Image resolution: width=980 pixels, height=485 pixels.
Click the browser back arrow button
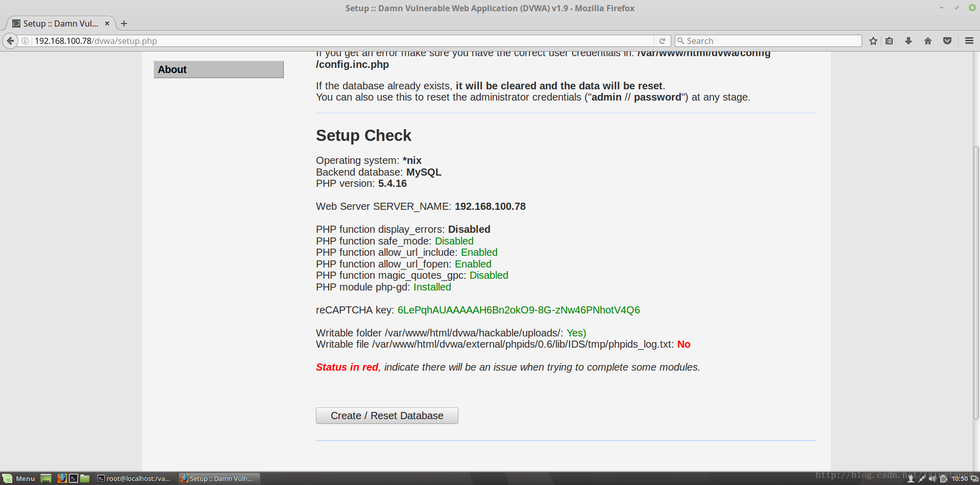click(10, 41)
